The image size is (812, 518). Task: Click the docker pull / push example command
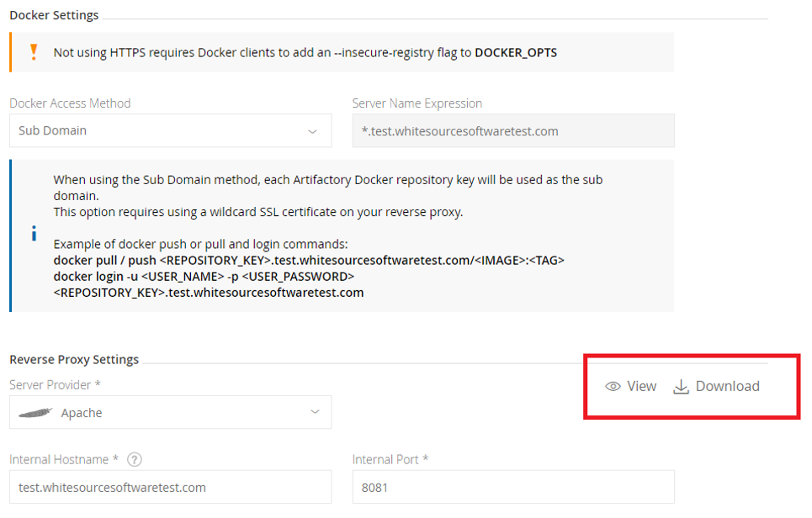(x=308, y=261)
